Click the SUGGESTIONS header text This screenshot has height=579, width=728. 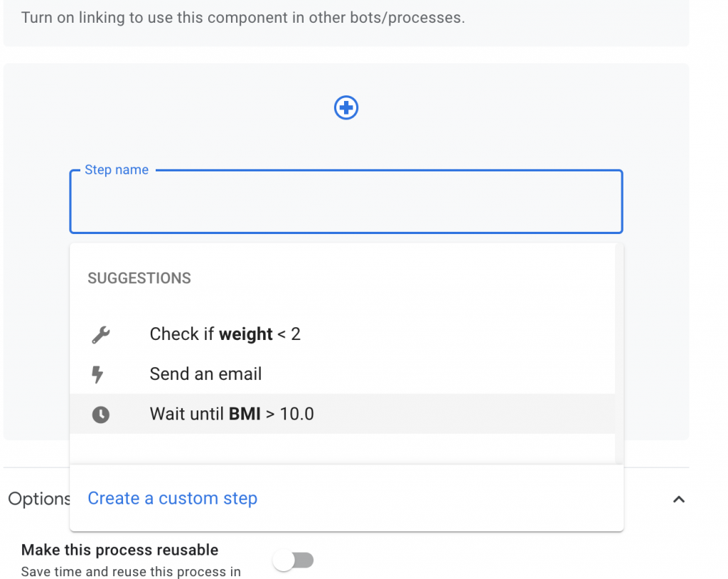click(x=139, y=278)
